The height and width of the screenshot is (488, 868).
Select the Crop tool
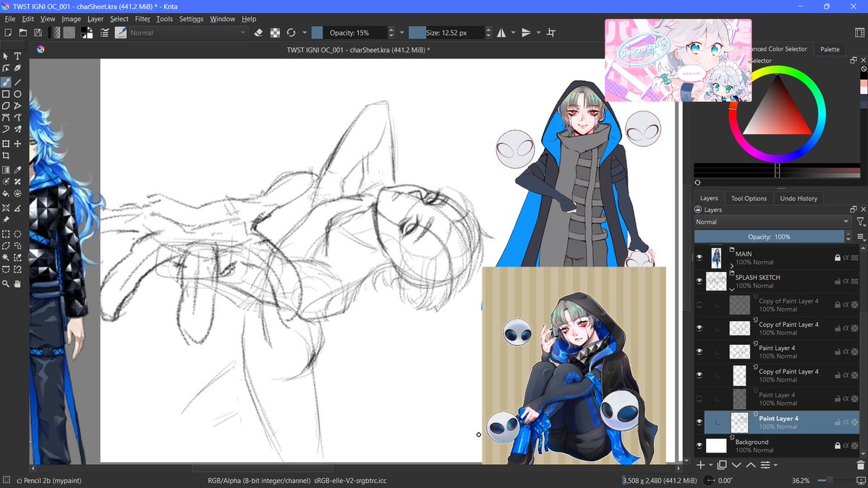6,155
